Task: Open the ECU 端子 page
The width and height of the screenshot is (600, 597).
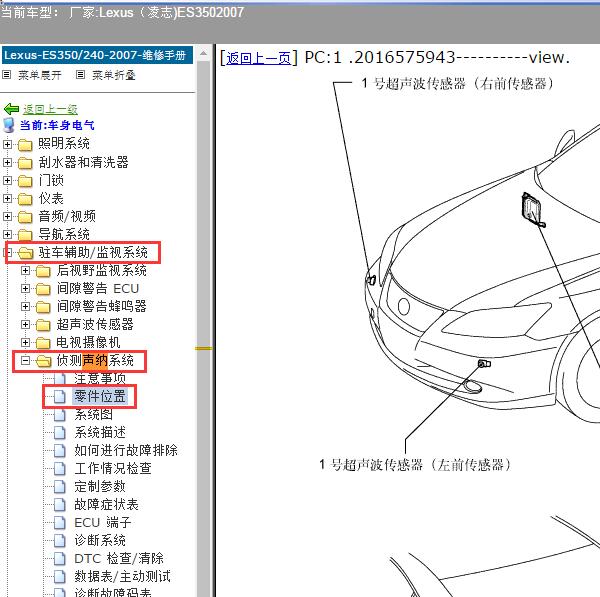Action: [x=103, y=522]
